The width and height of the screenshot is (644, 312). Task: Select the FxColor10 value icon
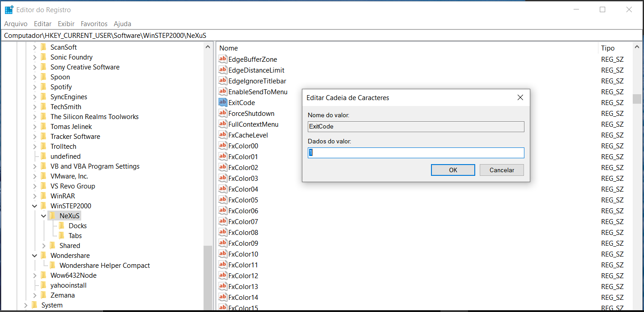point(222,254)
